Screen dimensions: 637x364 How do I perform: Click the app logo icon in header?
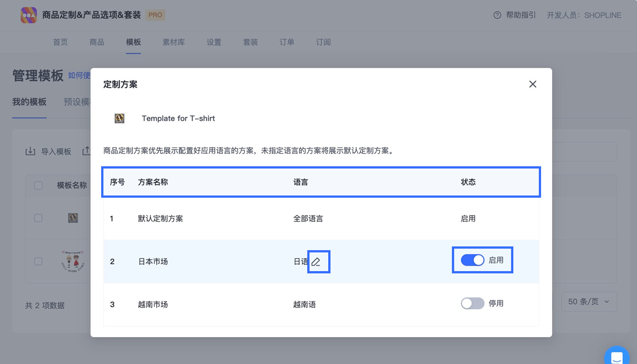29,15
